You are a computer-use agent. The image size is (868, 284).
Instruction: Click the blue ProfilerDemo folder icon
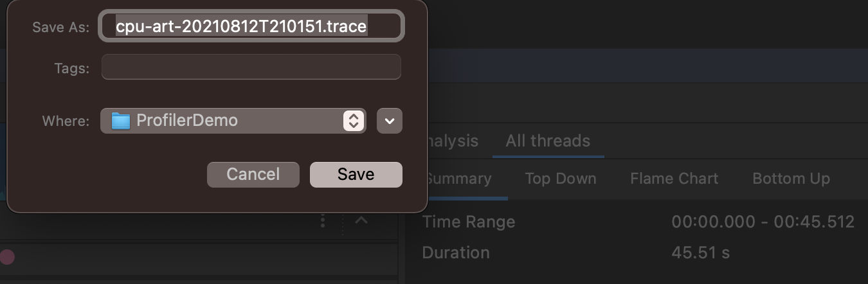point(121,121)
